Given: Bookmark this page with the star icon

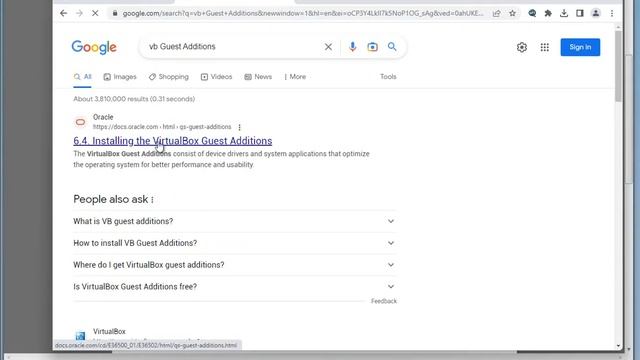Looking at the screenshot, I should (512, 13).
